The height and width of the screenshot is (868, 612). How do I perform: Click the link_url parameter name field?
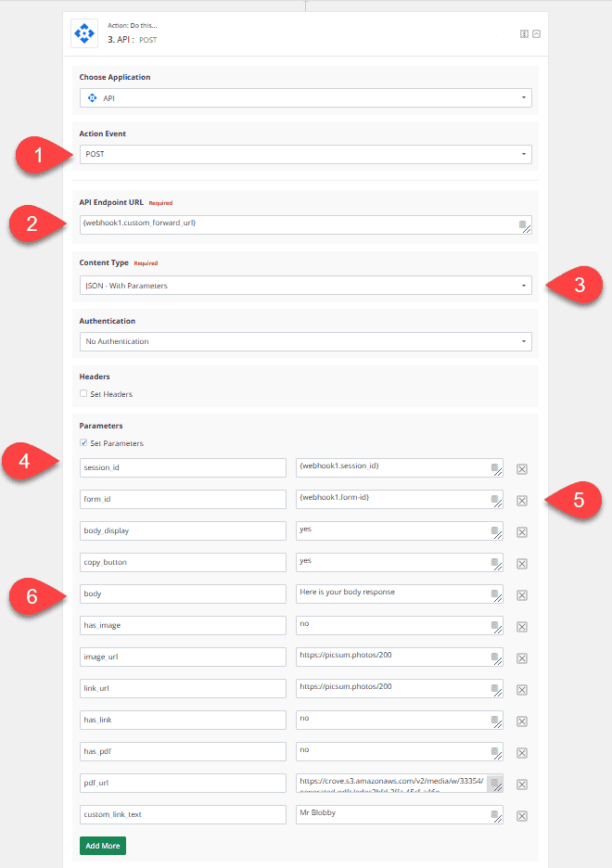(183, 689)
